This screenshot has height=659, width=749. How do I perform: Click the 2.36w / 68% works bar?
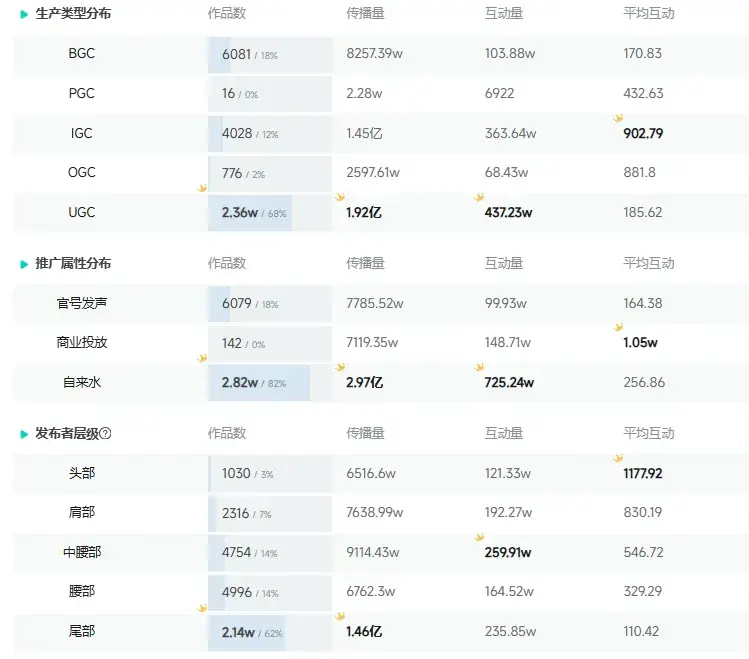click(x=270, y=213)
